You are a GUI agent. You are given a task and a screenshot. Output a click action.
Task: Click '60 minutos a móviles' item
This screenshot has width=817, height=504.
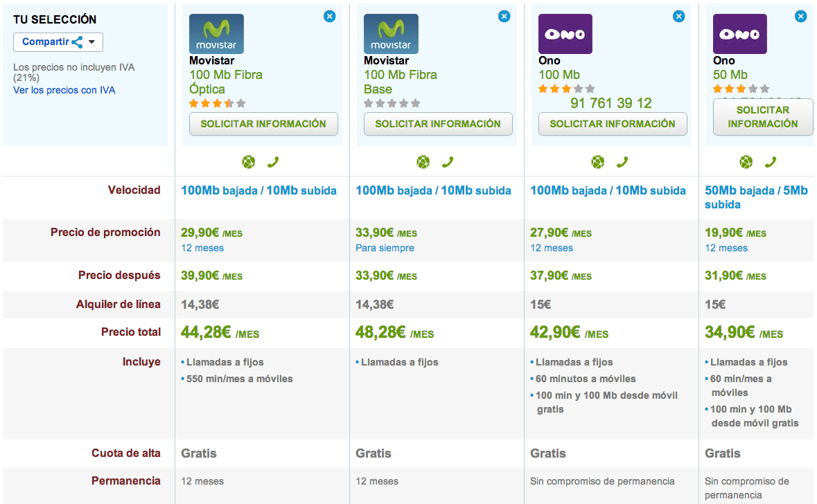tap(585, 379)
